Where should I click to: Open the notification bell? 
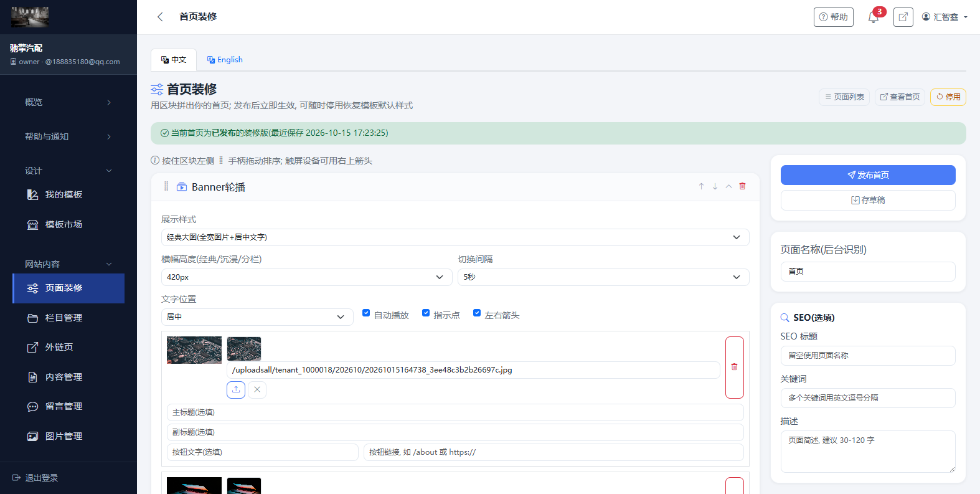tap(874, 17)
